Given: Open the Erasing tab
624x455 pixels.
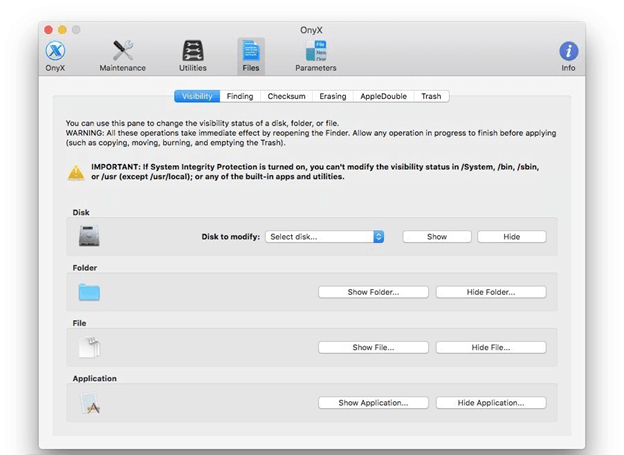Looking at the screenshot, I should pyautogui.click(x=333, y=97).
